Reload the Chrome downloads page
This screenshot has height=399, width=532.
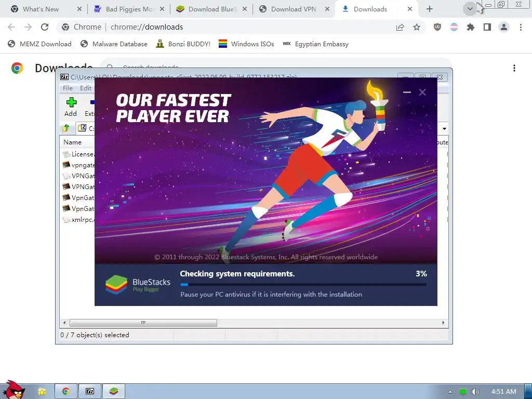45,27
